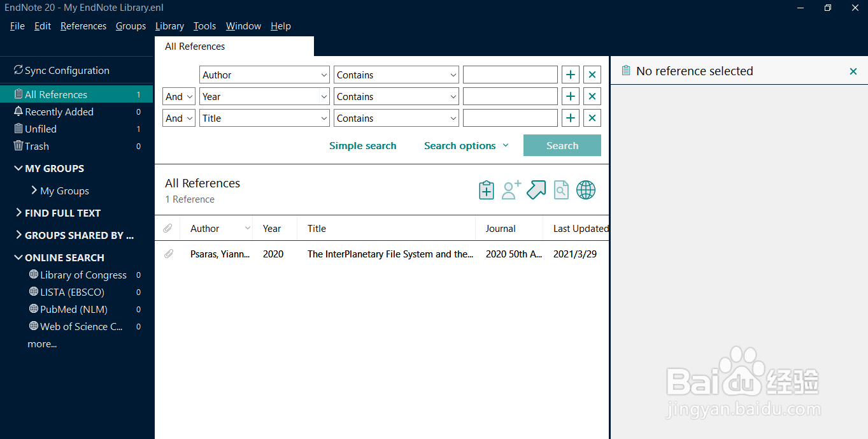Add a search row after Author row
This screenshot has width=868, height=439.
coord(571,75)
